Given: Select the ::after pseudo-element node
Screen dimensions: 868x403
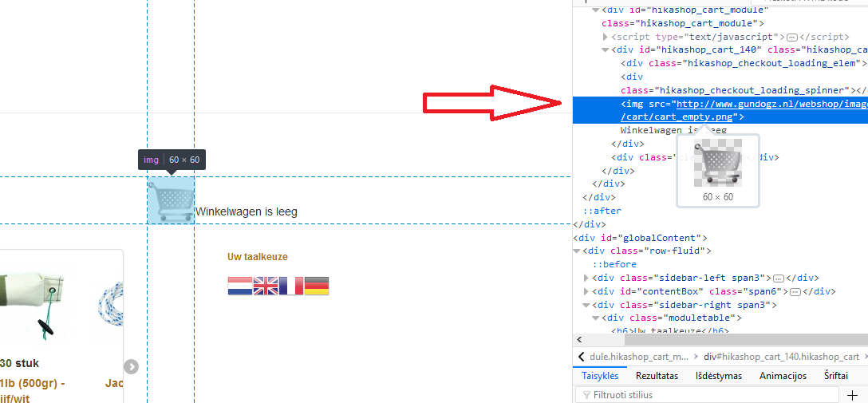Looking at the screenshot, I should point(602,211).
